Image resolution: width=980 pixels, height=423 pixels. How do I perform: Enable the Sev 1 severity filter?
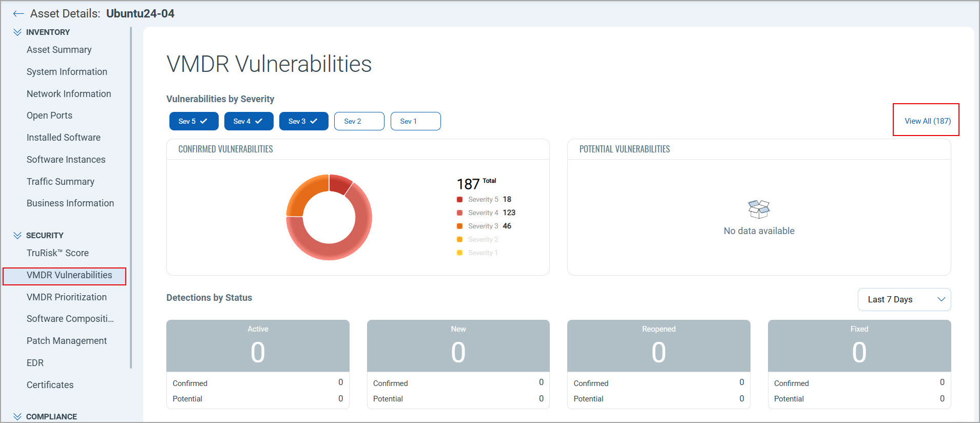pos(415,121)
